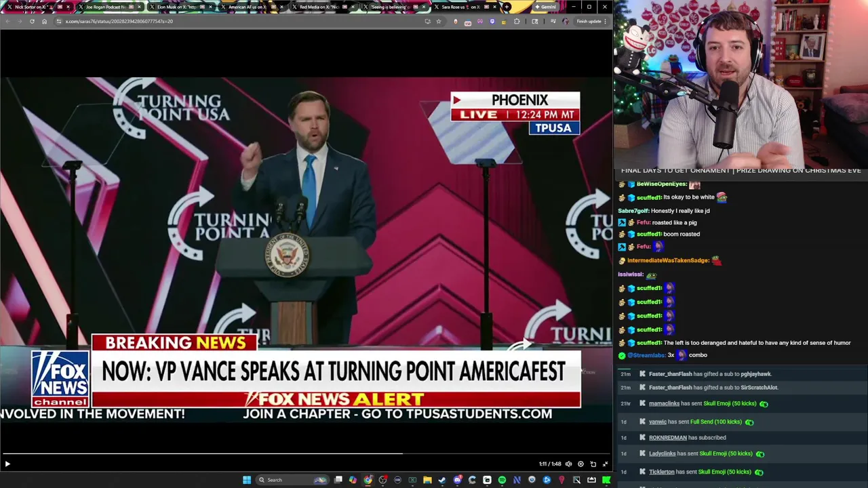
Task: Click the mamaclinks username in the event feed
Action: [664, 403]
